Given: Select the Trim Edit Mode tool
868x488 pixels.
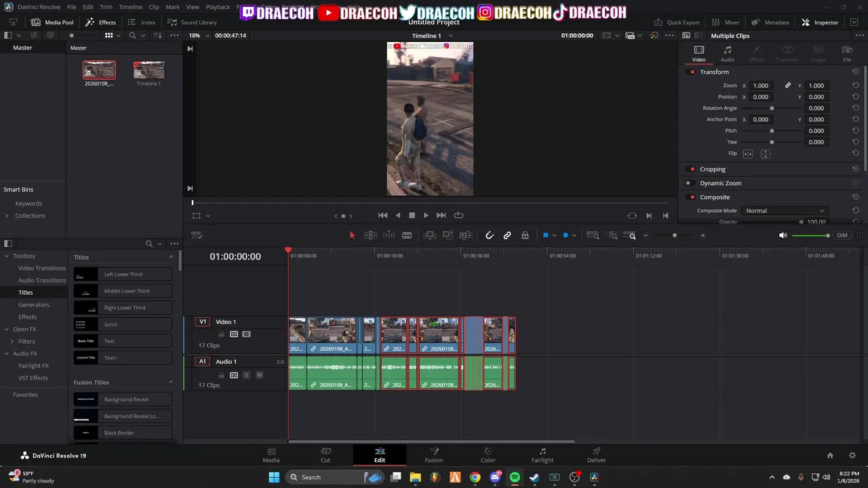Looking at the screenshot, I should pyautogui.click(x=370, y=235).
